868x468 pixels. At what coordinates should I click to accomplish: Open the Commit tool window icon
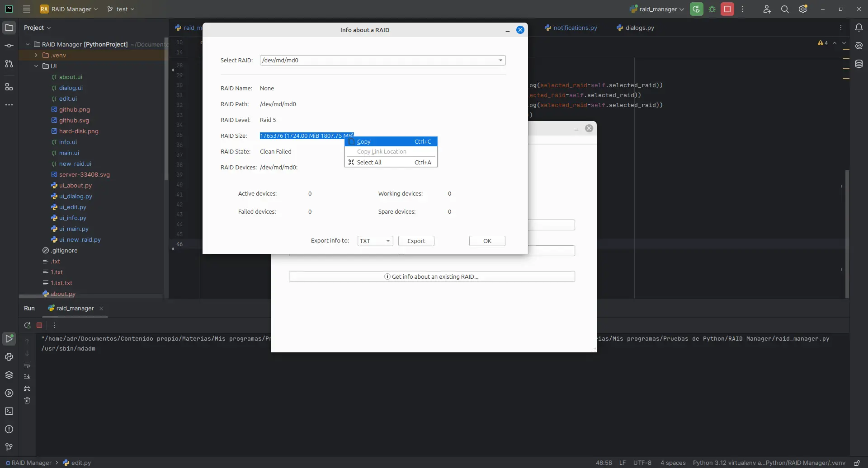pyautogui.click(x=9, y=46)
